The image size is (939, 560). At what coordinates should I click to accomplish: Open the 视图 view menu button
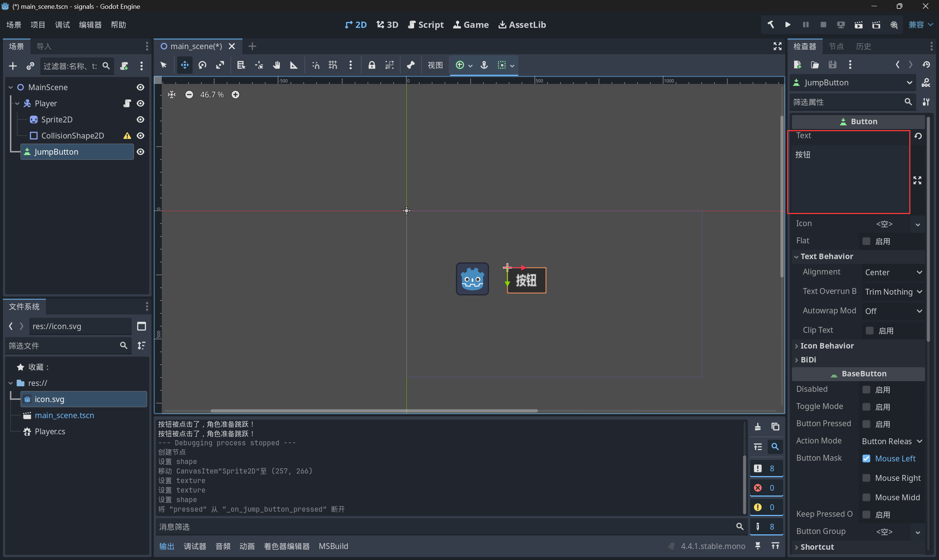[435, 65]
